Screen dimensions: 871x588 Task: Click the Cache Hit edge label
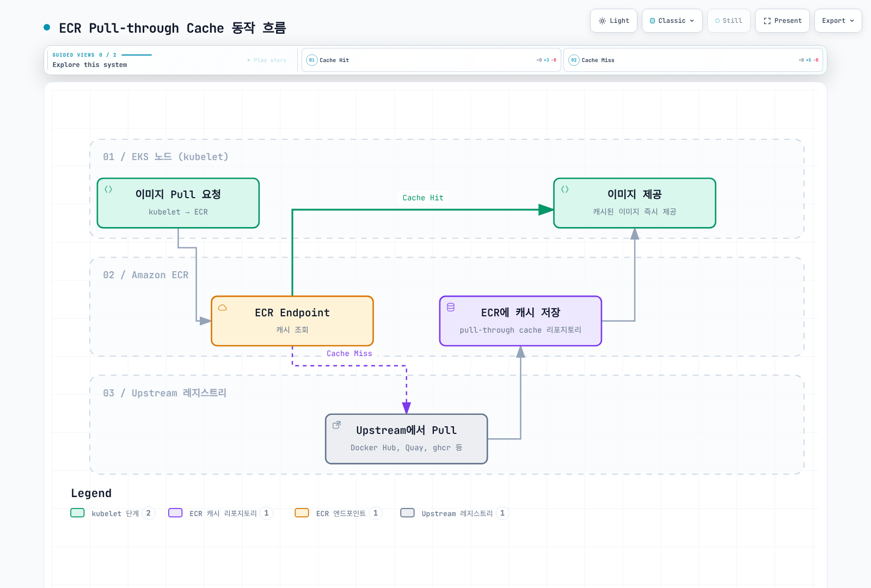pos(423,198)
